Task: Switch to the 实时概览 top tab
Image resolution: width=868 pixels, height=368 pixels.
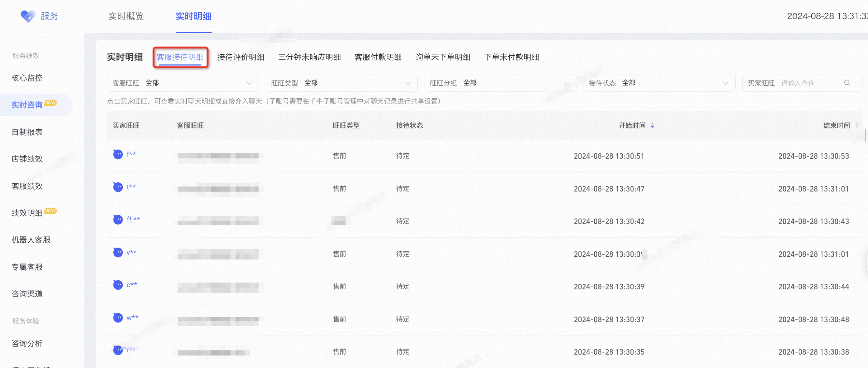Action: click(x=126, y=16)
